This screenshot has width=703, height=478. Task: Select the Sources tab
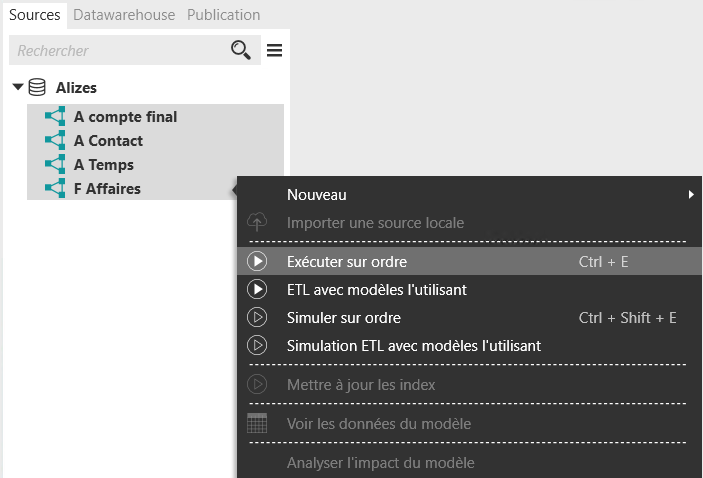click(x=35, y=15)
